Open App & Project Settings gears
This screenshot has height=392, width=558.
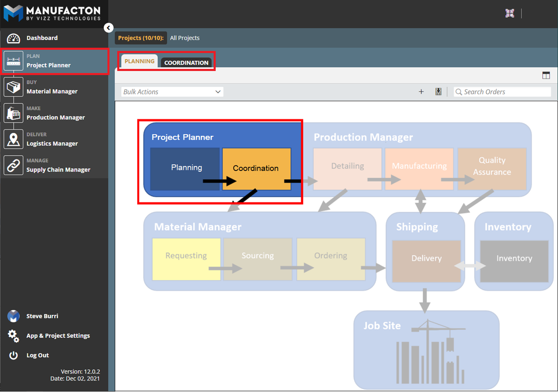13,336
